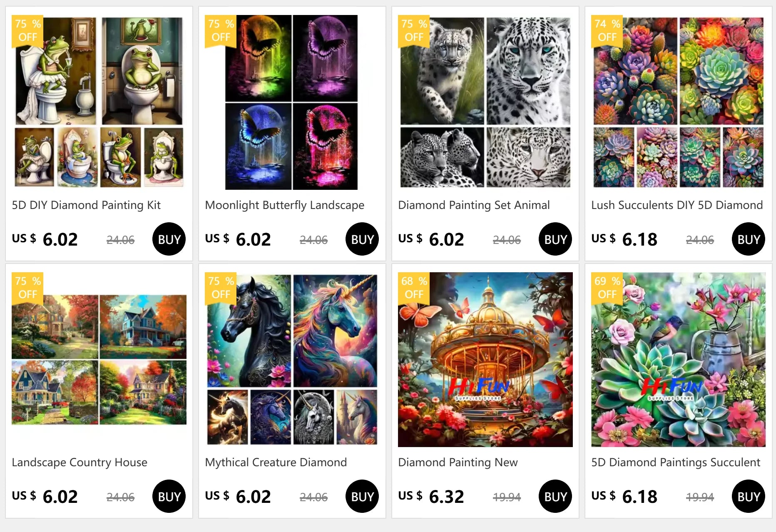776x532 pixels.
Task: Click the 68% OFF badge on carousel item
Action: pyautogui.click(x=414, y=288)
